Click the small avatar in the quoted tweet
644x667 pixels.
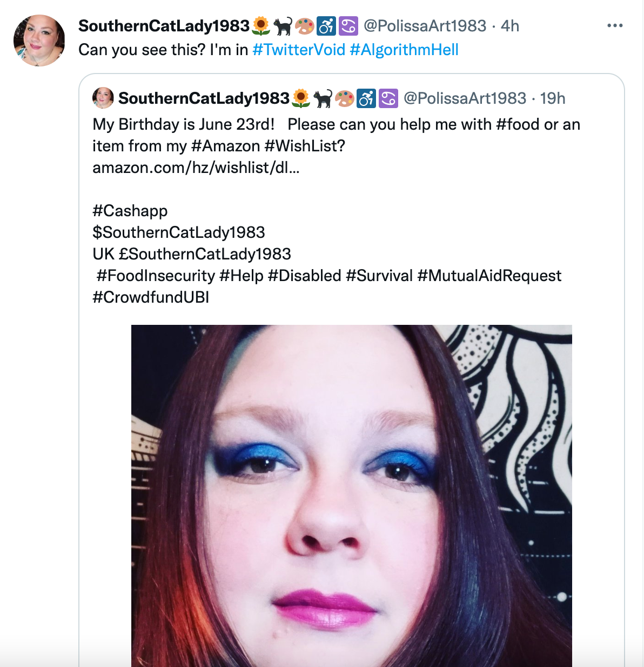click(x=103, y=98)
